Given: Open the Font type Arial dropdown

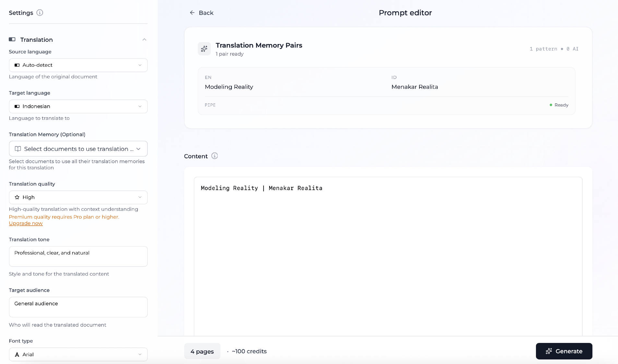Looking at the screenshot, I should tap(78, 354).
